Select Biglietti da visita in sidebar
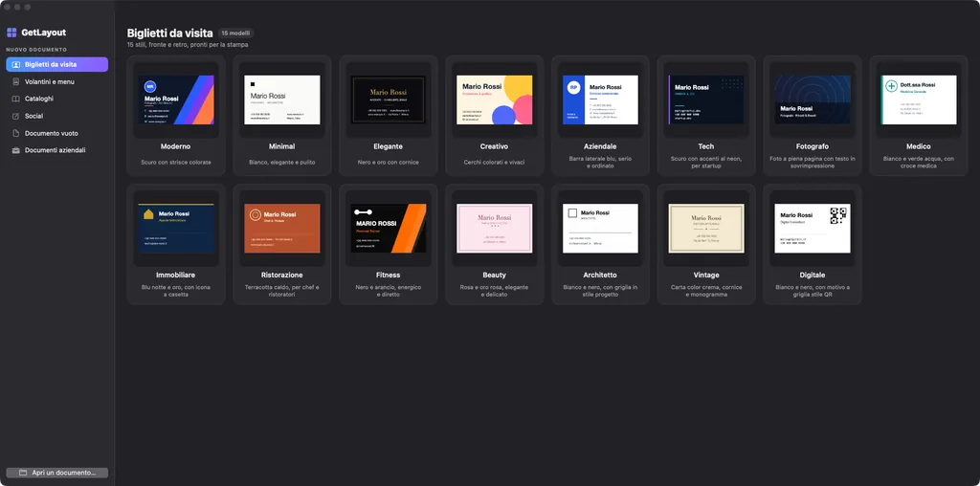This screenshot has height=486, width=980. point(56,64)
